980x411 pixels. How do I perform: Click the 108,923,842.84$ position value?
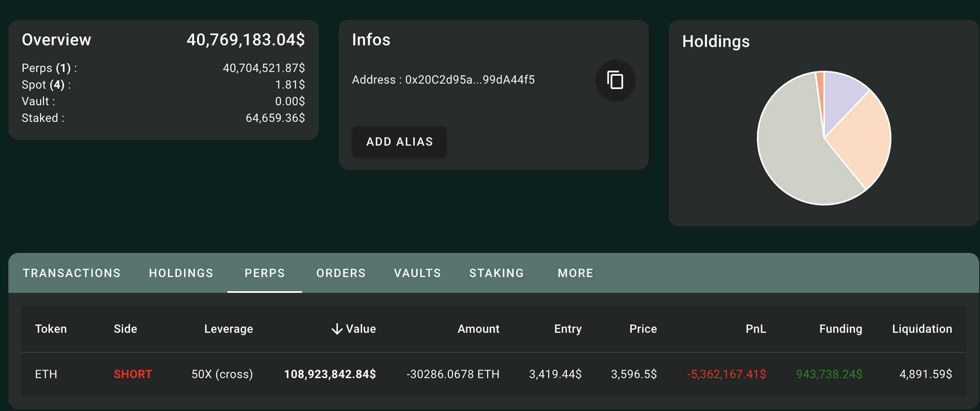pyautogui.click(x=330, y=374)
